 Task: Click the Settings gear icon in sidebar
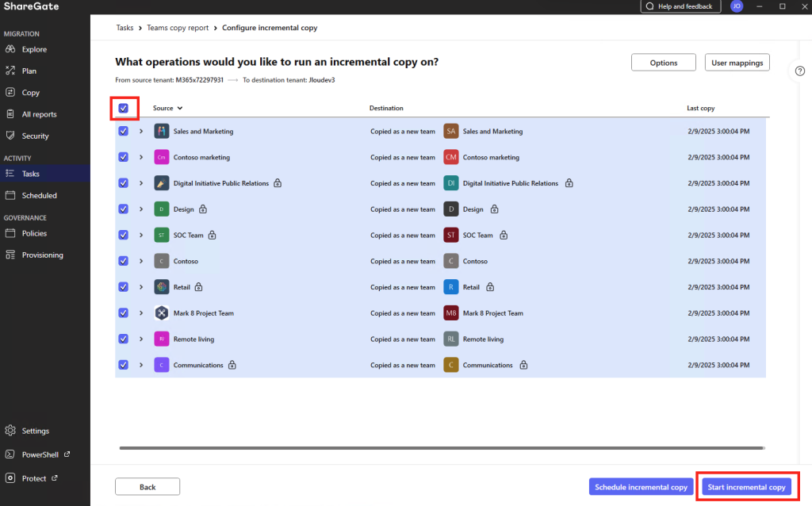[x=10, y=431]
